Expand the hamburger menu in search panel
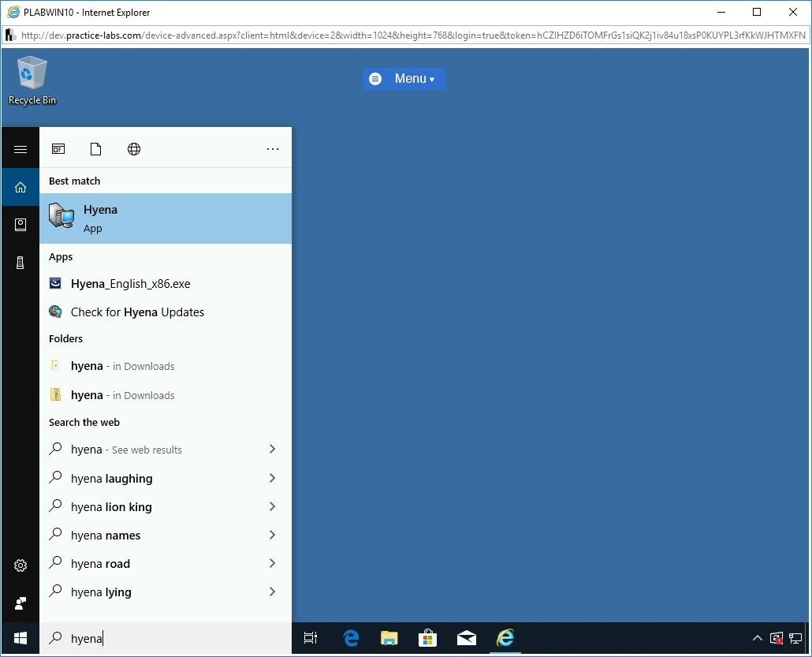This screenshot has height=657, width=812. coord(20,149)
